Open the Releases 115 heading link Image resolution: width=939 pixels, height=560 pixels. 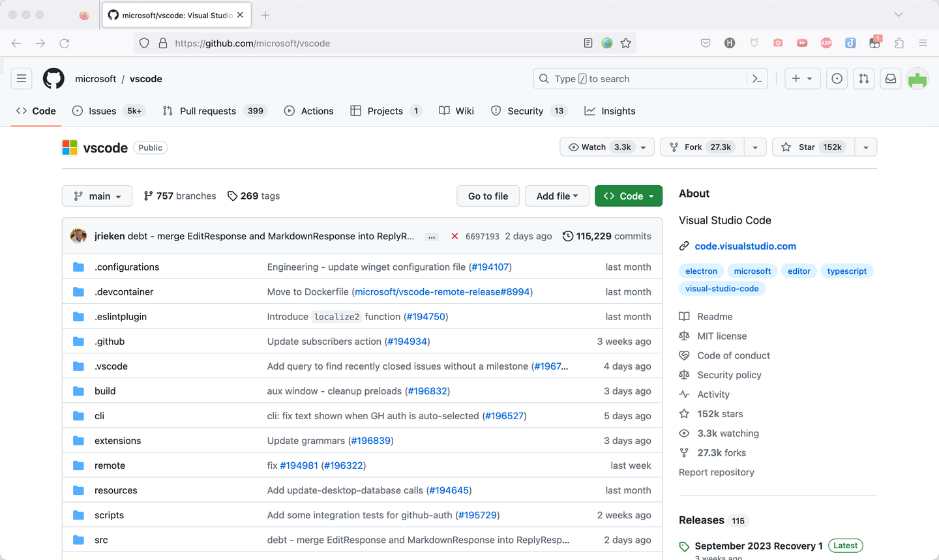(x=713, y=520)
